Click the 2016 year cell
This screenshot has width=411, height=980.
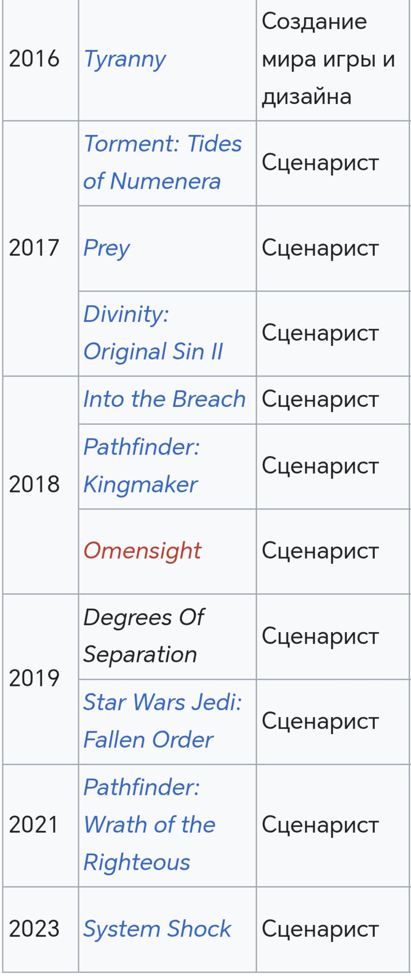coord(41,59)
